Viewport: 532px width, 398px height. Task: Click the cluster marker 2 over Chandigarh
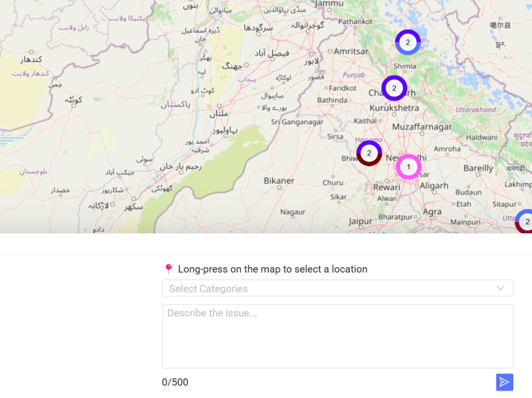pos(394,88)
